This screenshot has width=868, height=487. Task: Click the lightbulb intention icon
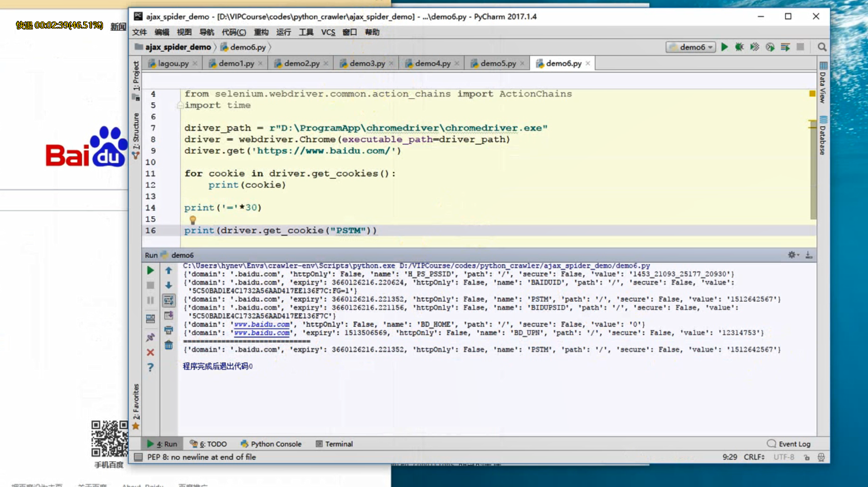(x=192, y=220)
